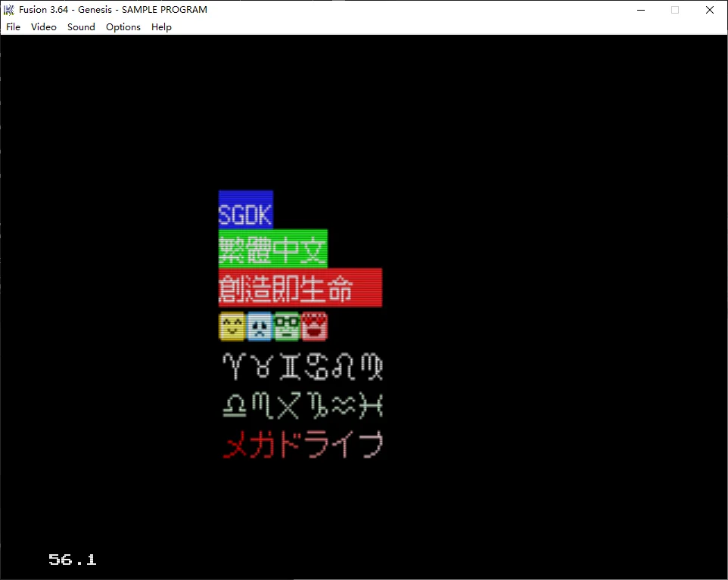This screenshot has width=728, height=580.
Task: Click the Leo zodiac symbol
Action: click(x=345, y=366)
